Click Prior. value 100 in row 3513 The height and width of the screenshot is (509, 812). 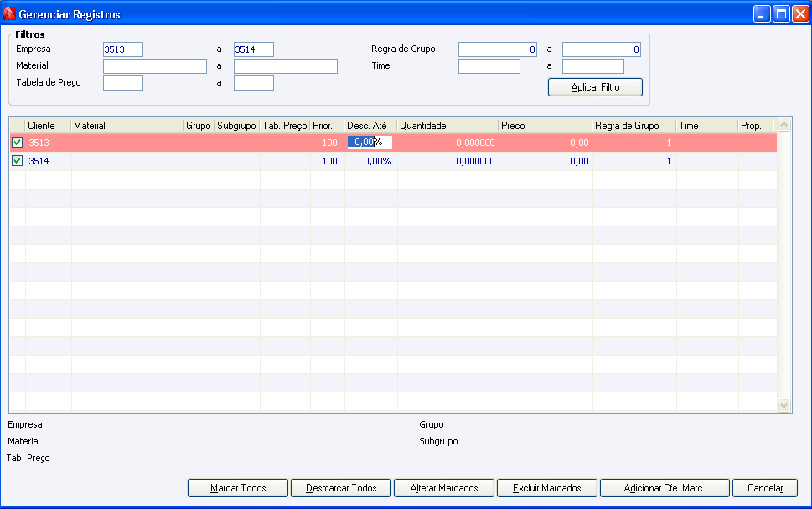click(x=330, y=143)
